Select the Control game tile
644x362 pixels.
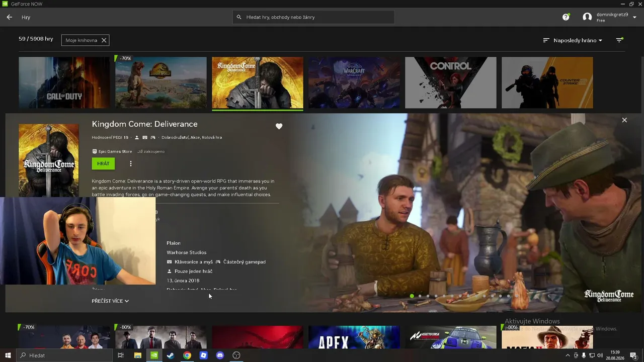pos(451,82)
